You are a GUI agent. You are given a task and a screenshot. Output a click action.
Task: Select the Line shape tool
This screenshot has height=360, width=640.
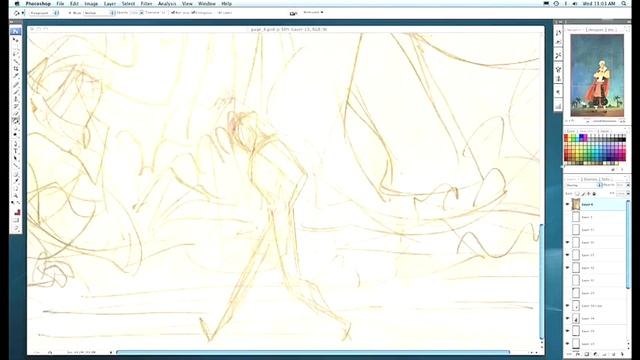[16, 165]
